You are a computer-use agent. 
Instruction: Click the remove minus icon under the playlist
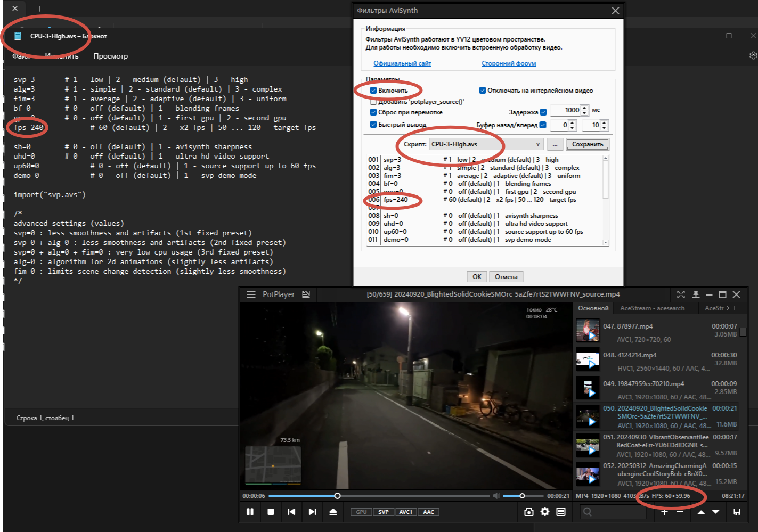[x=680, y=512]
